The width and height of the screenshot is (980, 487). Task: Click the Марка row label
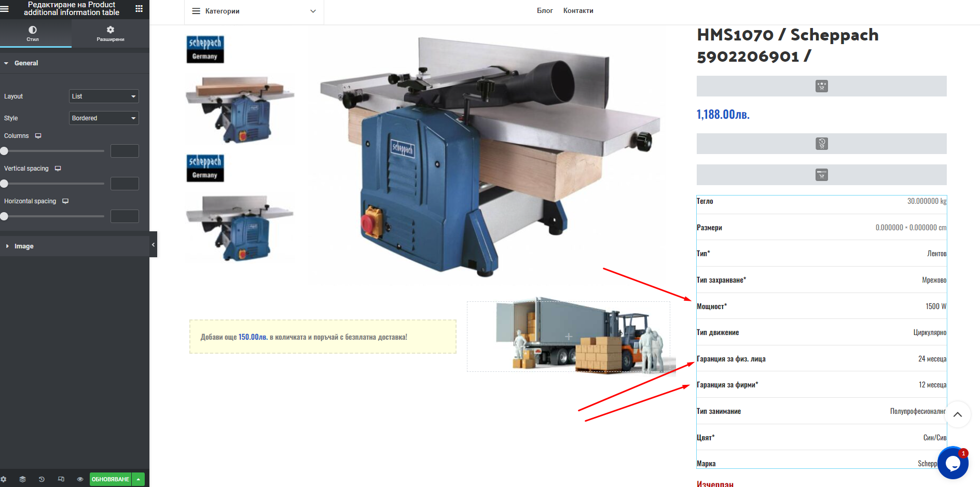click(x=706, y=464)
